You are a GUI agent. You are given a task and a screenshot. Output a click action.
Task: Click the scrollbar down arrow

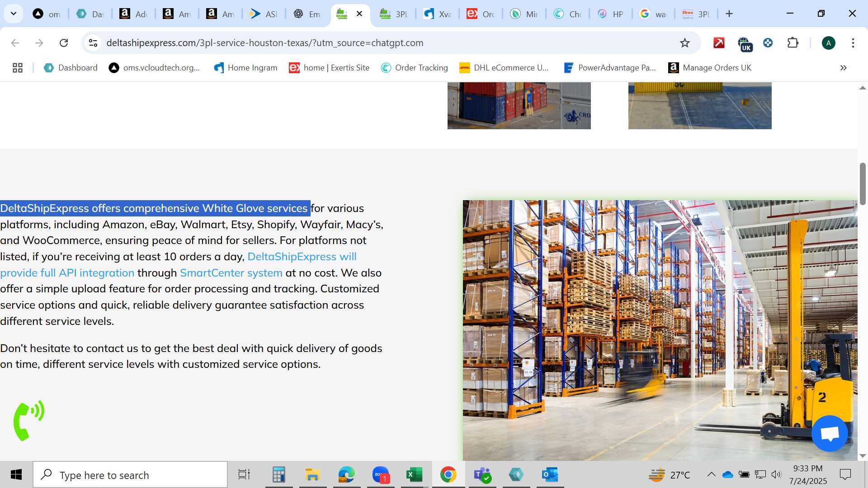[863, 456]
